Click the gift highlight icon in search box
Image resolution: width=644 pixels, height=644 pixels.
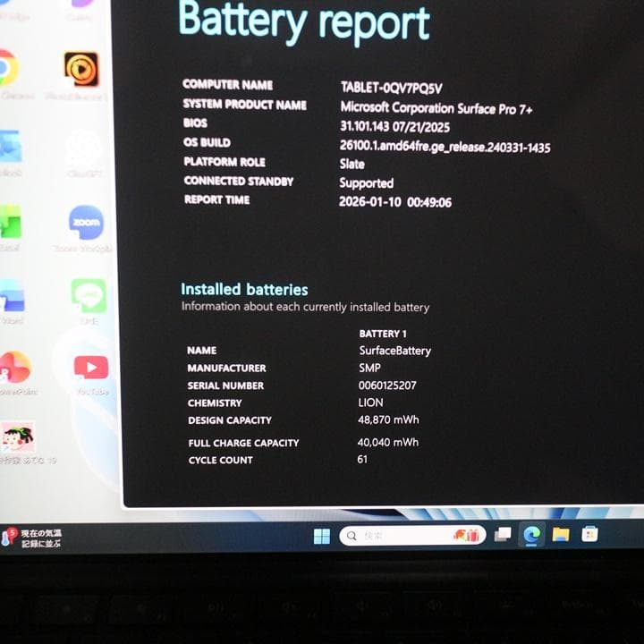click(x=467, y=535)
